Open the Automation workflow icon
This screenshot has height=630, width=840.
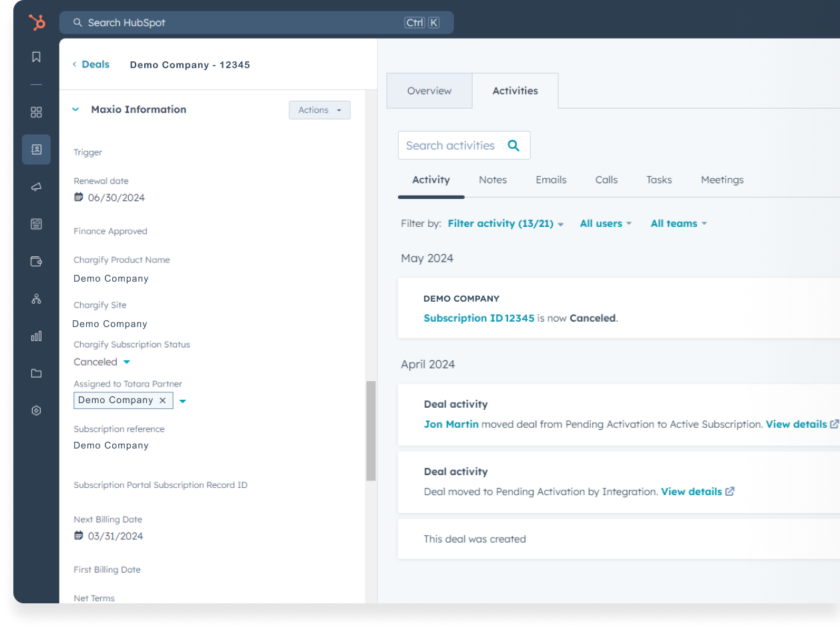(37, 299)
